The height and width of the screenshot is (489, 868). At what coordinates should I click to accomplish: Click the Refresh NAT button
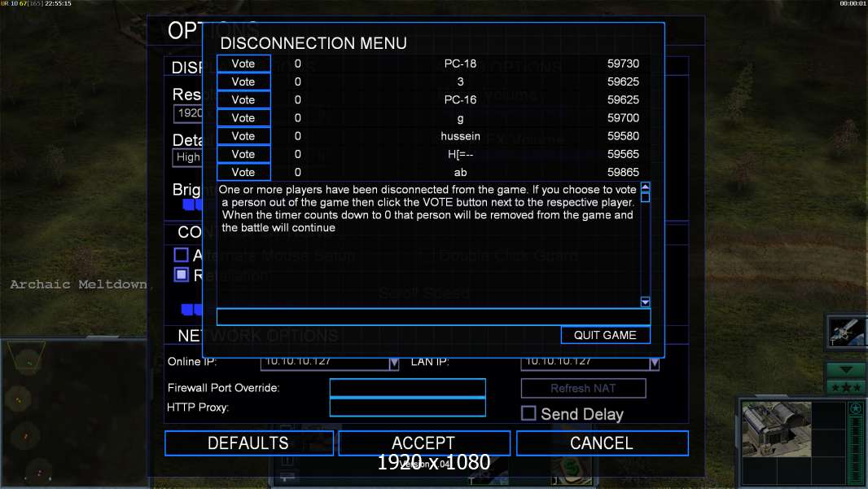click(x=583, y=388)
